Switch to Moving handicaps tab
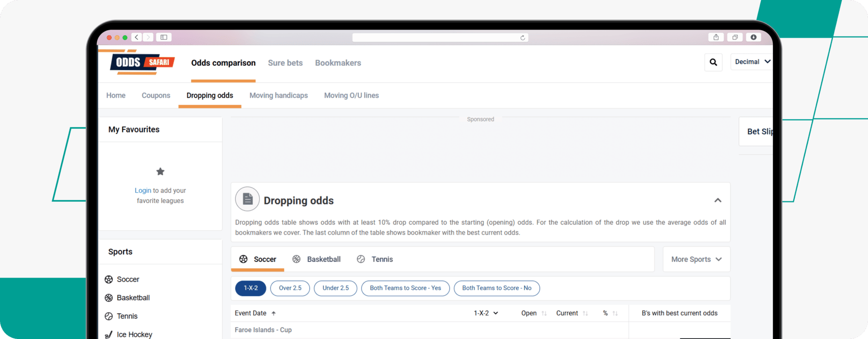Viewport: 868px width, 339px height. coord(279,96)
